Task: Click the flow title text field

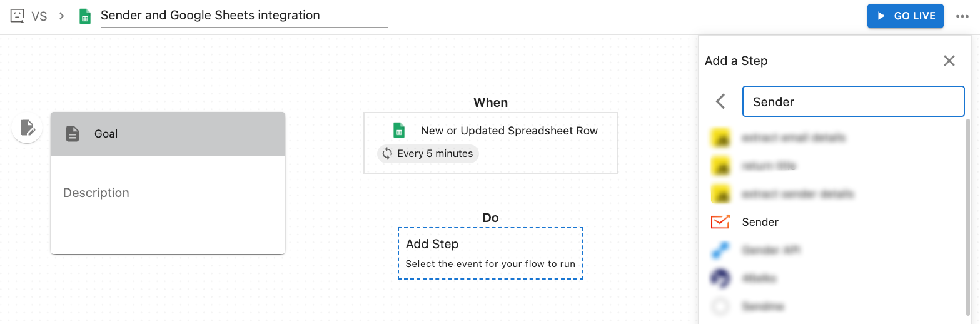Action: tap(244, 16)
